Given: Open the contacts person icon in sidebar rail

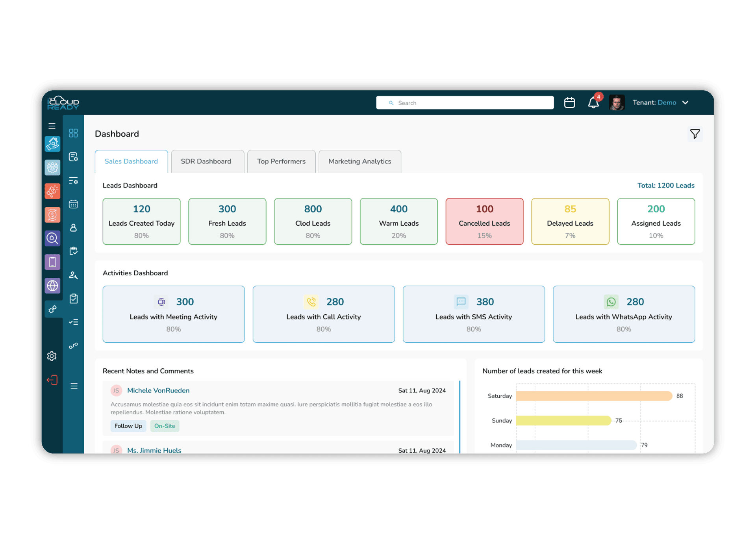Looking at the screenshot, I should click(73, 228).
